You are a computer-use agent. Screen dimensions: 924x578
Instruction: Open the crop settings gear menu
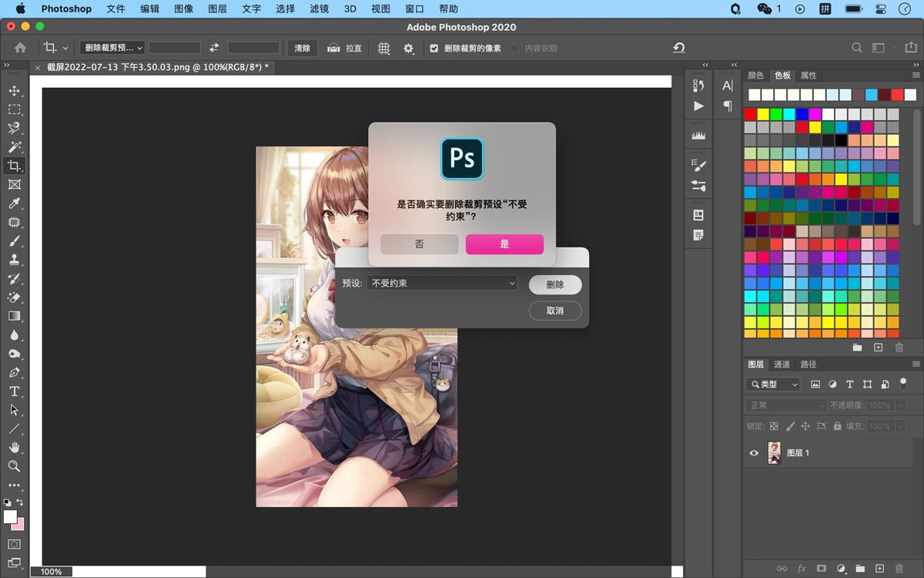(x=408, y=48)
